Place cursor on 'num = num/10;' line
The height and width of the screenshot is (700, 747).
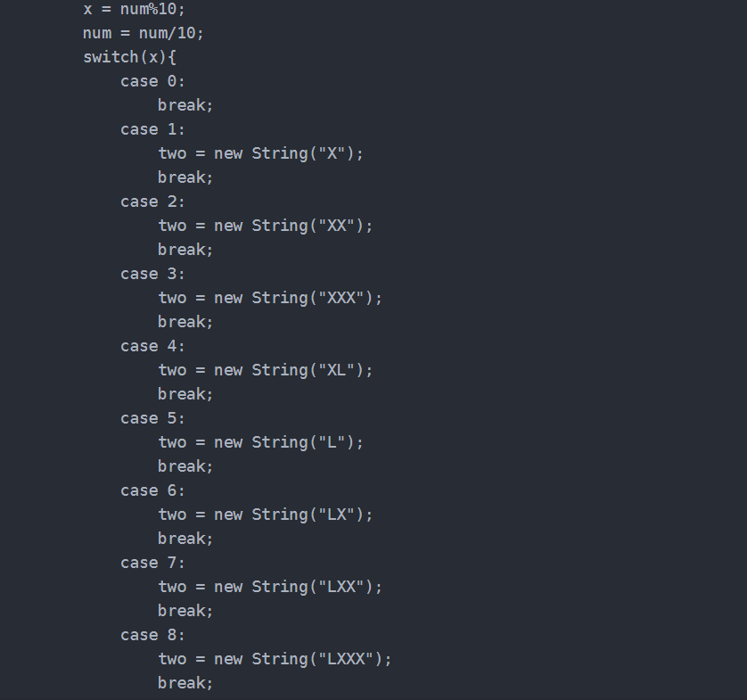(144, 33)
